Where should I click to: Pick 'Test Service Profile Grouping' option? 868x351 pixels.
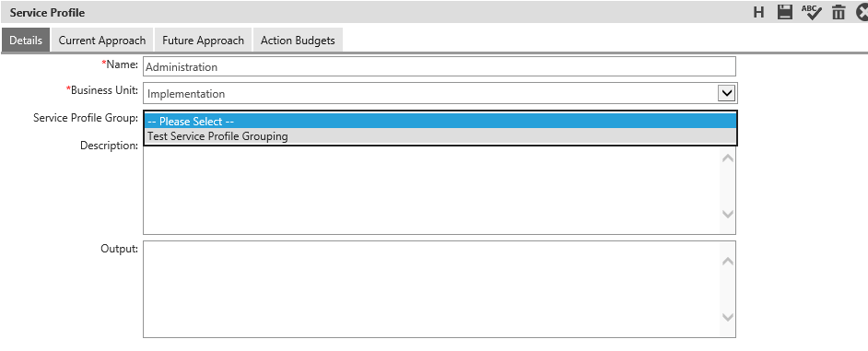[x=440, y=136]
